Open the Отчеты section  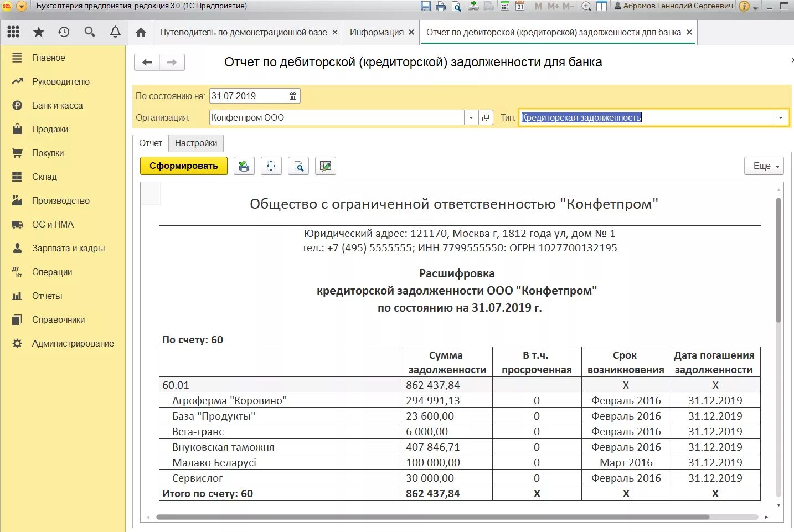click(x=47, y=296)
